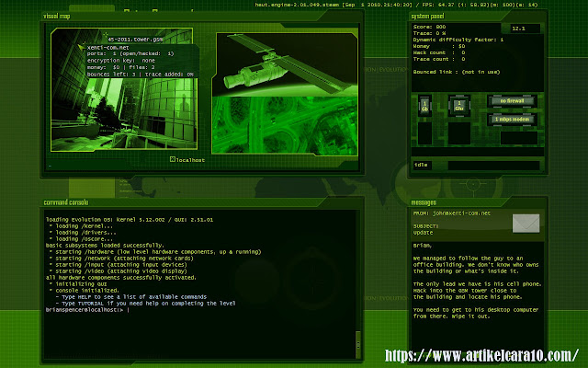
Task: Click the 'loading /drivers...' console line
Action: (x=83, y=233)
